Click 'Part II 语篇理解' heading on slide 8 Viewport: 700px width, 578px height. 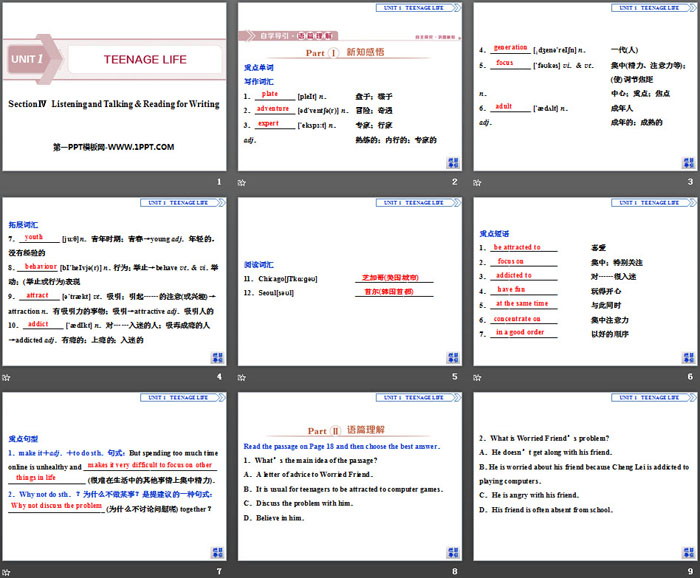346,430
